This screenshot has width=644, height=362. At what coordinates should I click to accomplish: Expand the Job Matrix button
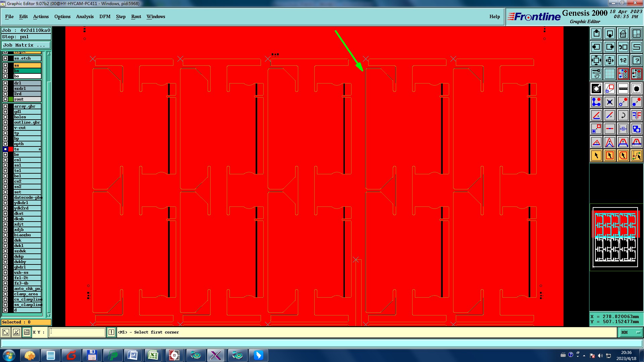point(26,45)
